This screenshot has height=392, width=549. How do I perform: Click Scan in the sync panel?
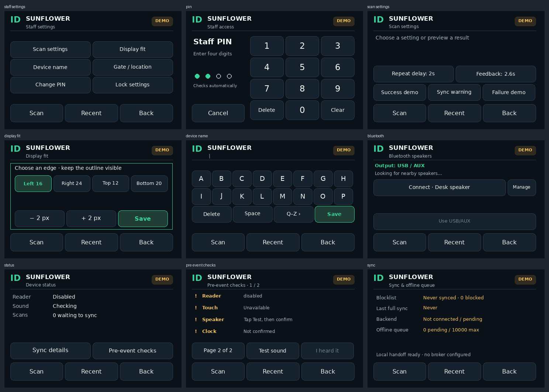pyautogui.click(x=400, y=371)
